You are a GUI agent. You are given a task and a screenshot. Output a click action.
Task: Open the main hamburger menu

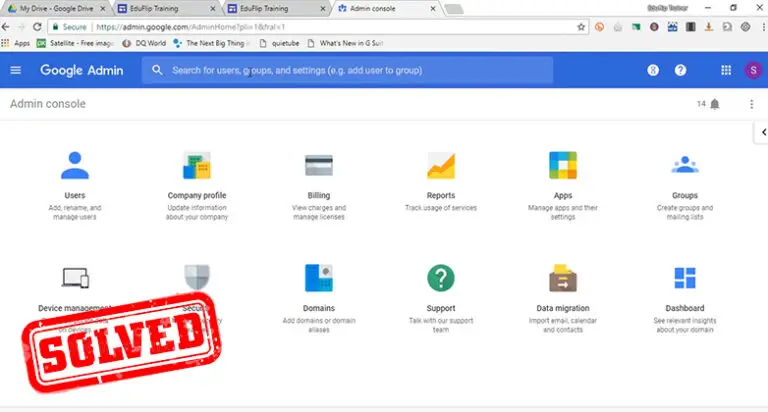point(16,70)
